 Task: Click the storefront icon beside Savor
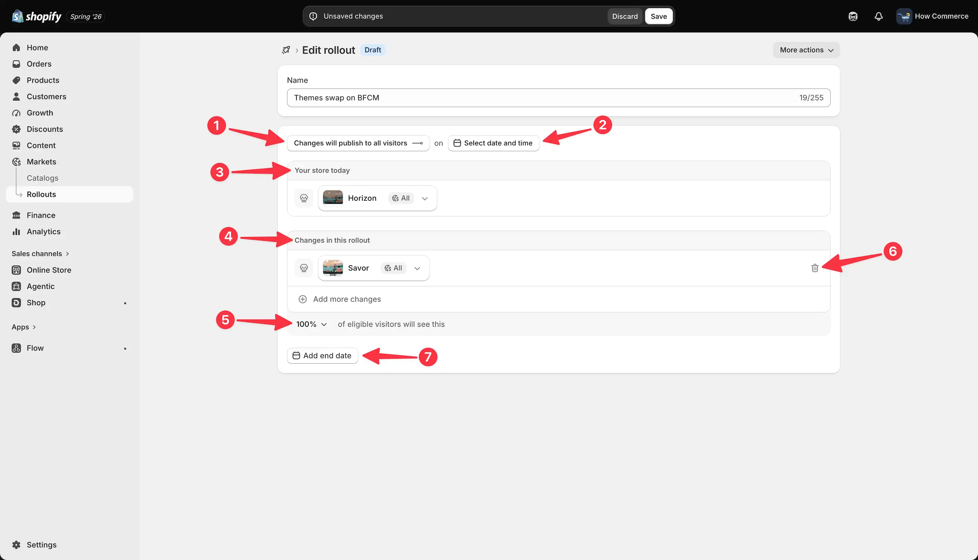click(304, 268)
